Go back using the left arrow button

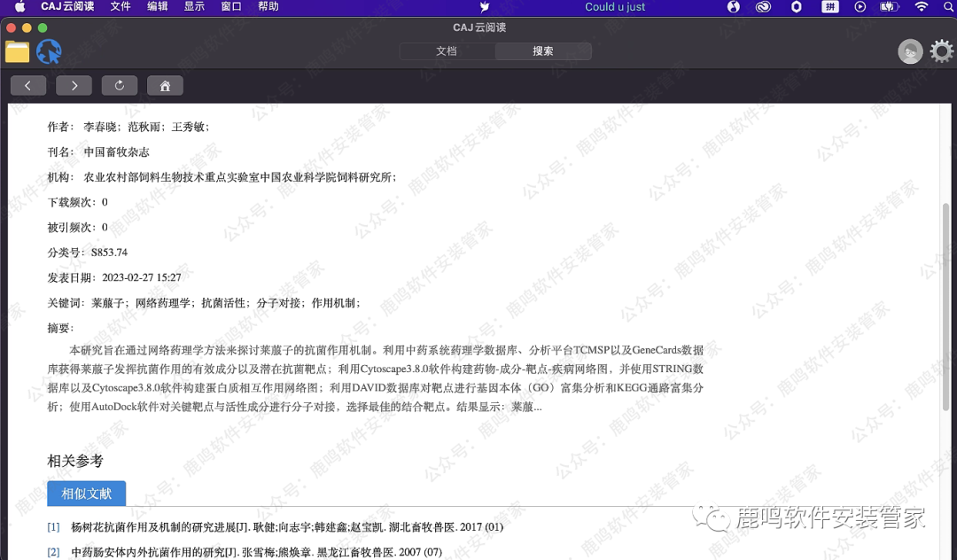tap(27, 85)
